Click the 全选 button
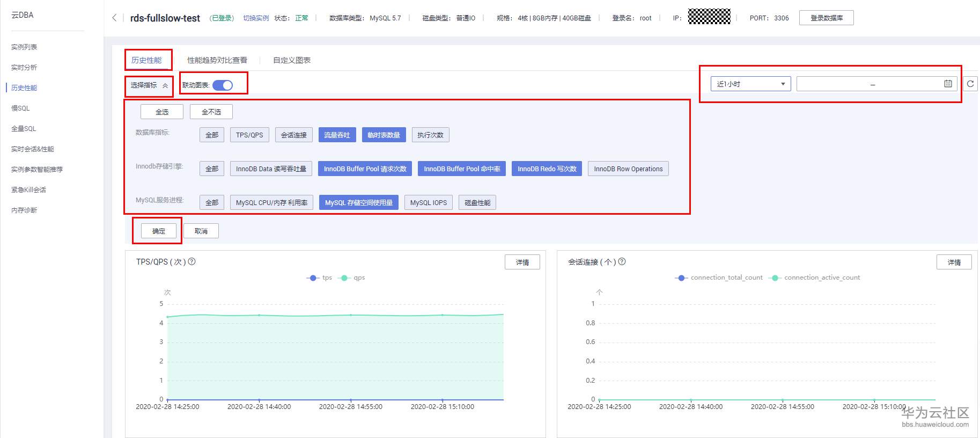The width and height of the screenshot is (980, 438). (x=162, y=112)
